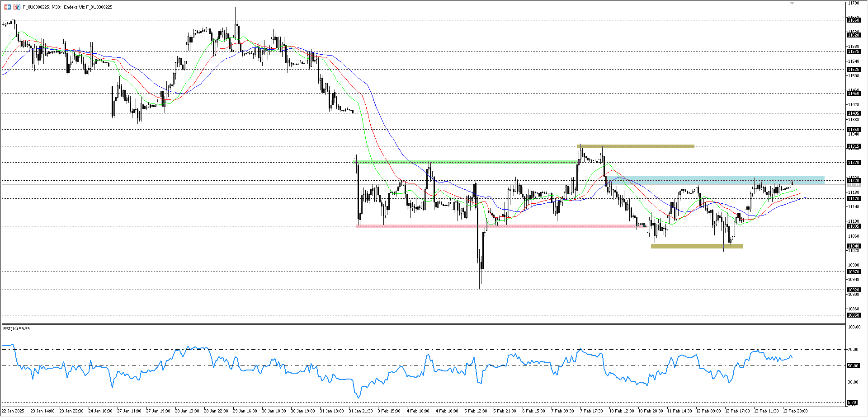Click the 23 Jan 14:00 time label
868x417 pixels.
42,411
